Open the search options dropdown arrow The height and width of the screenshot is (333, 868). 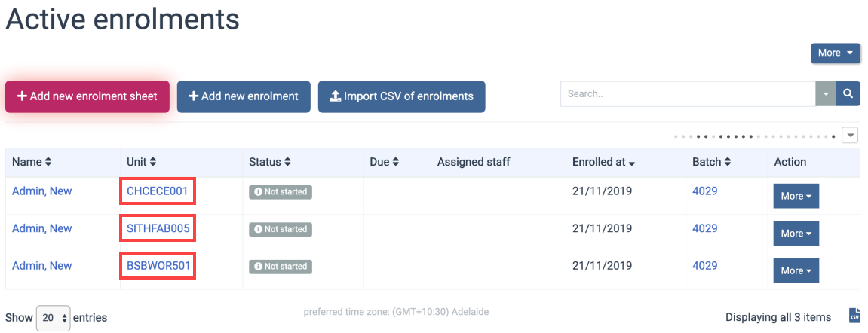point(826,94)
